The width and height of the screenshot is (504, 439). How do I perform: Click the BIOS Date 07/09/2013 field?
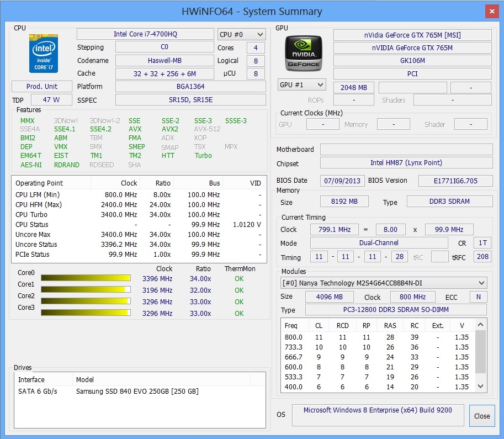(x=342, y=181)
